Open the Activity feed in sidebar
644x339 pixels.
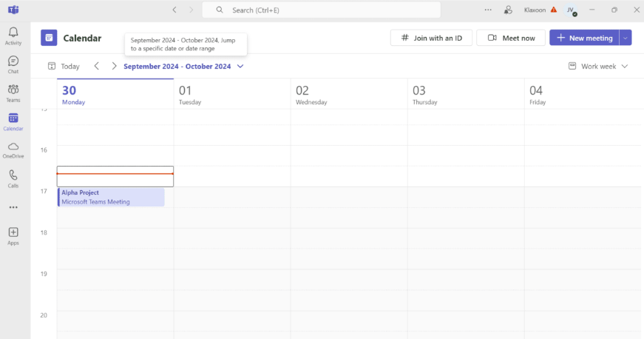point(13,36)
